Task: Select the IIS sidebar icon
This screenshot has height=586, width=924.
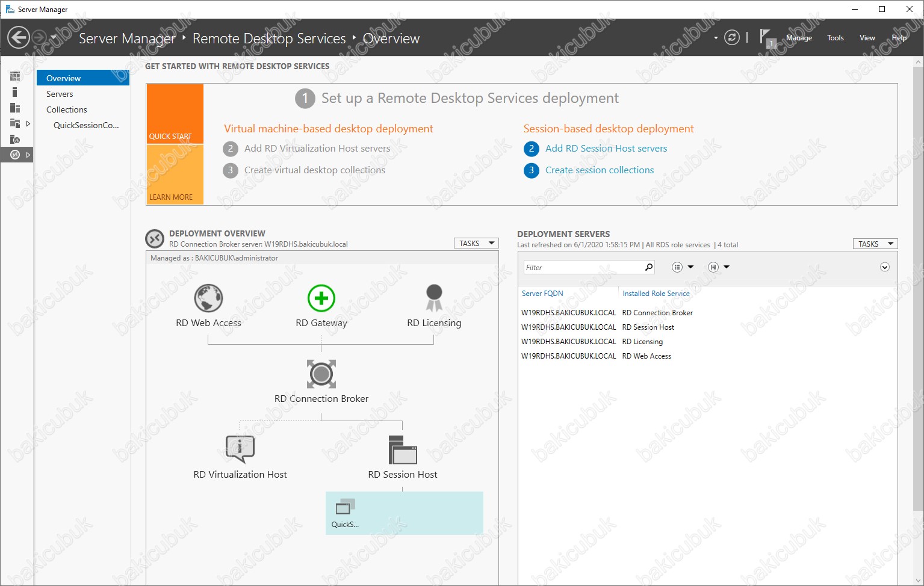Action: pos(15,139)
